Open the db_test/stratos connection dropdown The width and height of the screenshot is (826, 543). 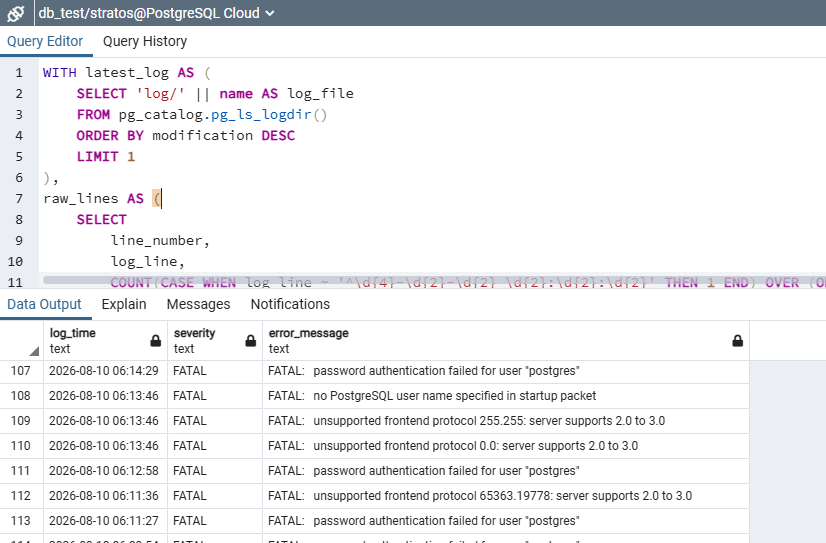(x=156, y=13)
